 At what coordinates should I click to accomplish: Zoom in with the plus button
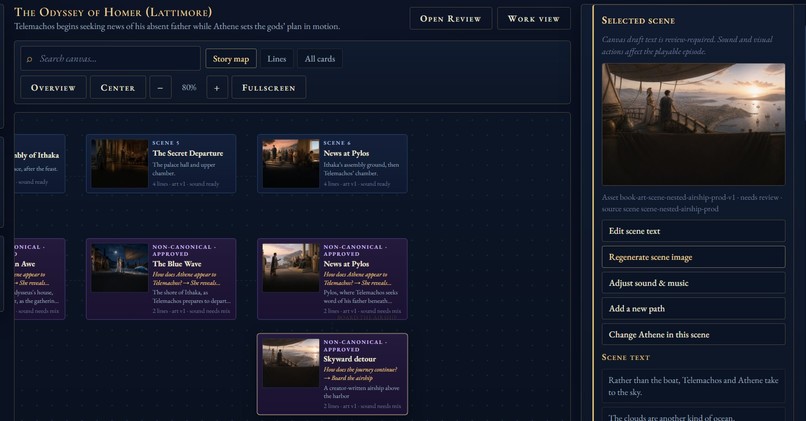[x=217, y=87]
